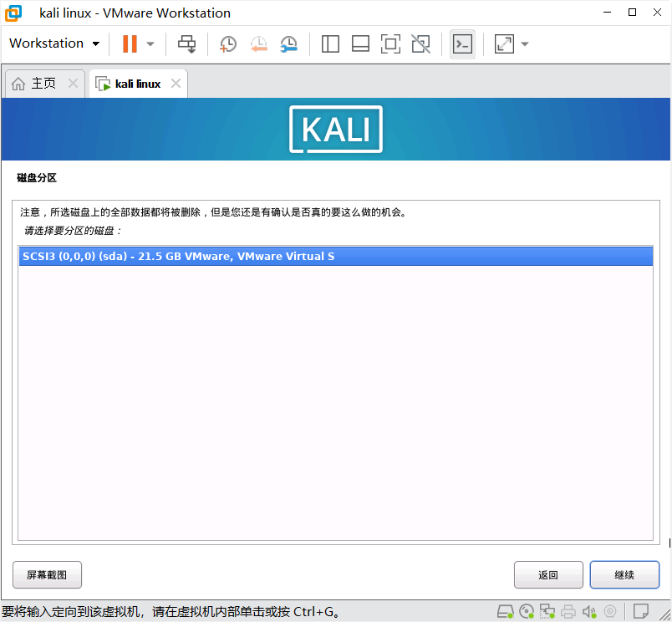Image resolution: width=672 pixels, height=622 pixels.
Task: Send Ctrl+Alt+Del to the virtual machine
Action: pos(186,43)
